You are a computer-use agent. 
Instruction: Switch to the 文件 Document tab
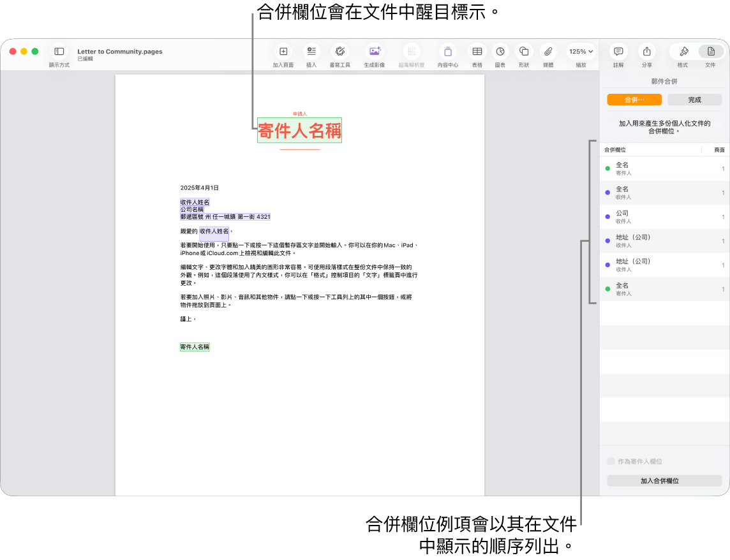pos(711,52)
